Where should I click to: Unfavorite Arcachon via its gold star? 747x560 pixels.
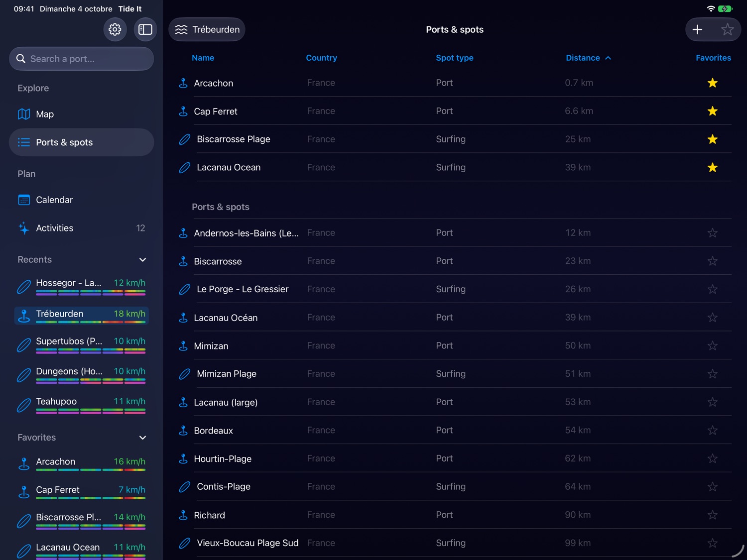click(x=713, y=83)
